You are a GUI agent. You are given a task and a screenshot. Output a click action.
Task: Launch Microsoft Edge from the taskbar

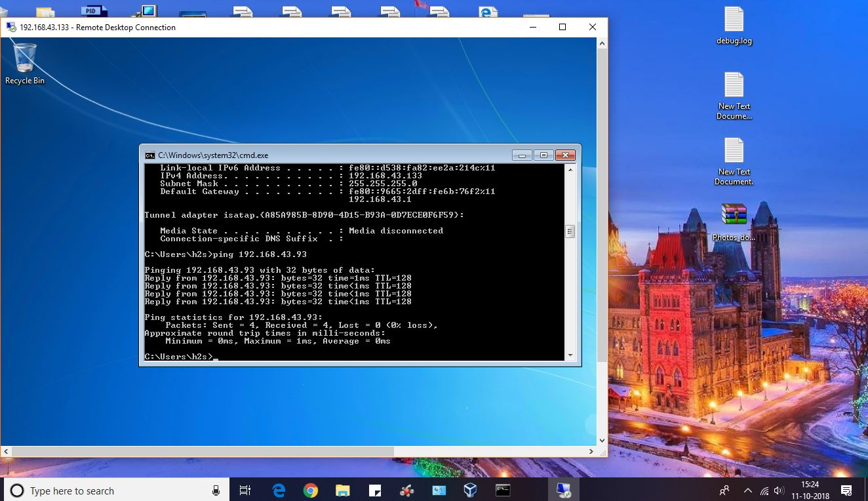pos(279,491)
